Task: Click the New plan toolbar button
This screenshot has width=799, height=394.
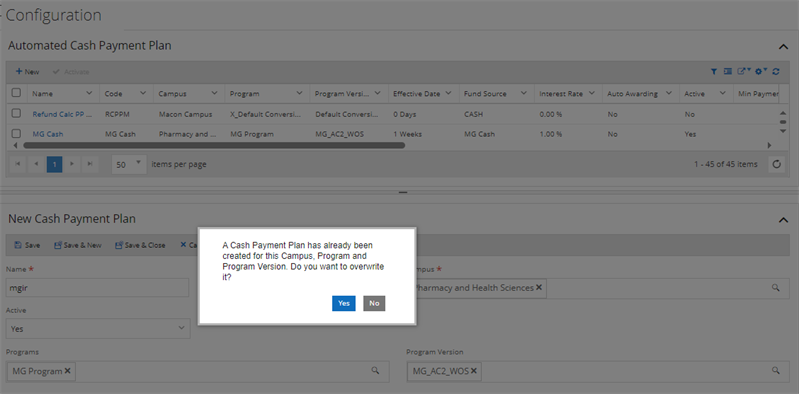Action: [28, 72]
